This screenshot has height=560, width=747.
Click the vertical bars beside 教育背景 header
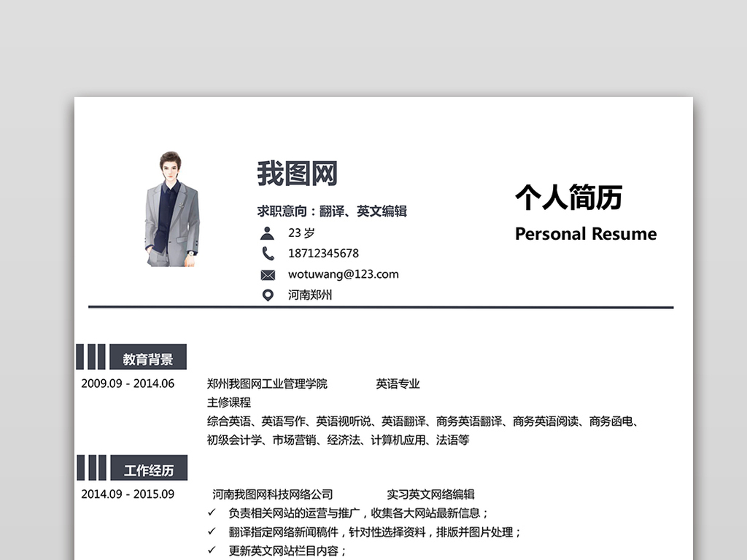(91, 357)
